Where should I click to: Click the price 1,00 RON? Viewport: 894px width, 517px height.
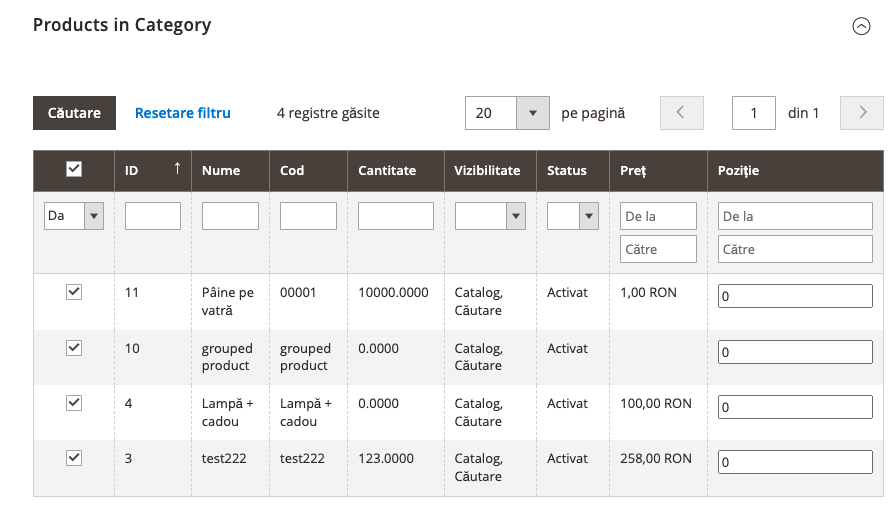648,292
